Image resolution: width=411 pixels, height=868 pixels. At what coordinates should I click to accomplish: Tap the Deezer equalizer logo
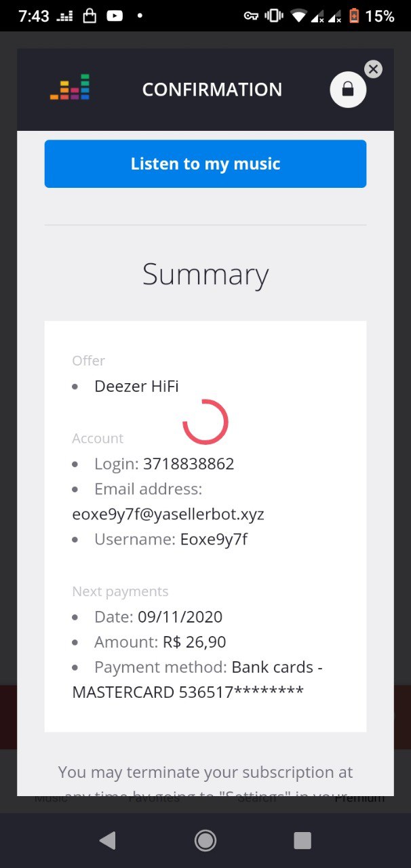click(x=70, y=88)
